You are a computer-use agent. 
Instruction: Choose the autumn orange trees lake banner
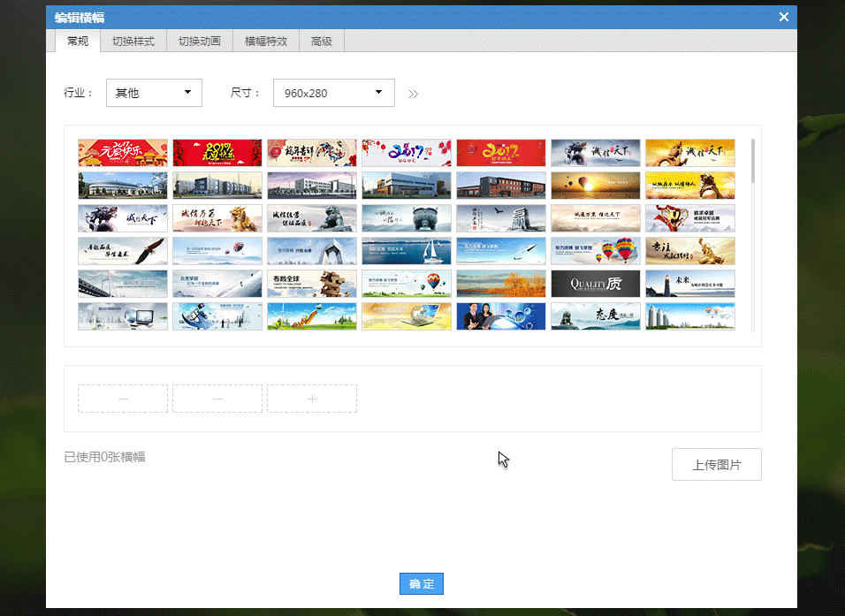tap(501, 284)
